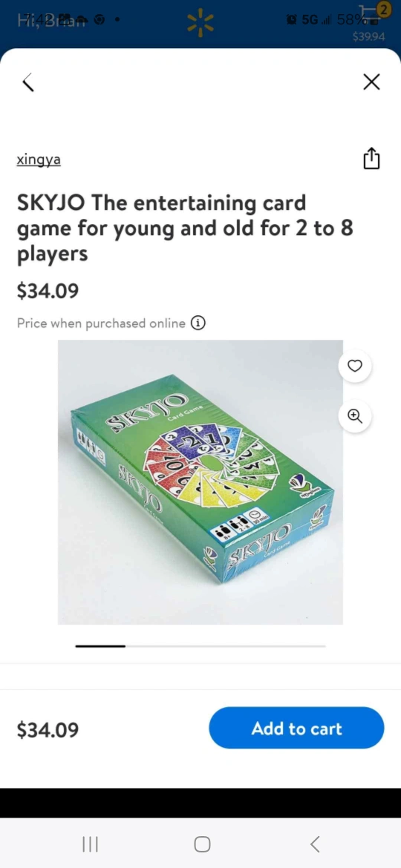
Task: Open the share icon next to xingya
Action: pos(371,158)
